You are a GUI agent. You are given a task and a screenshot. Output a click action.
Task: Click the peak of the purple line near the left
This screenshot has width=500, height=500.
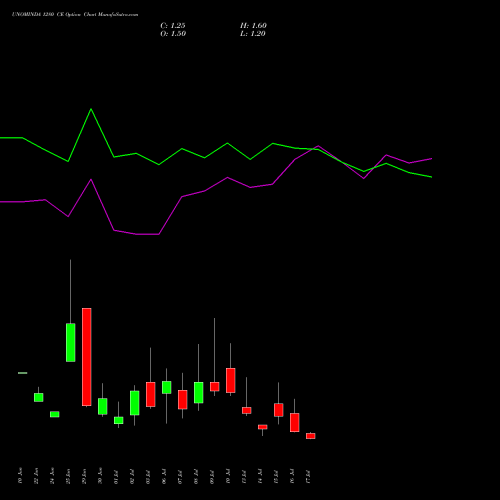click(91, 180)
